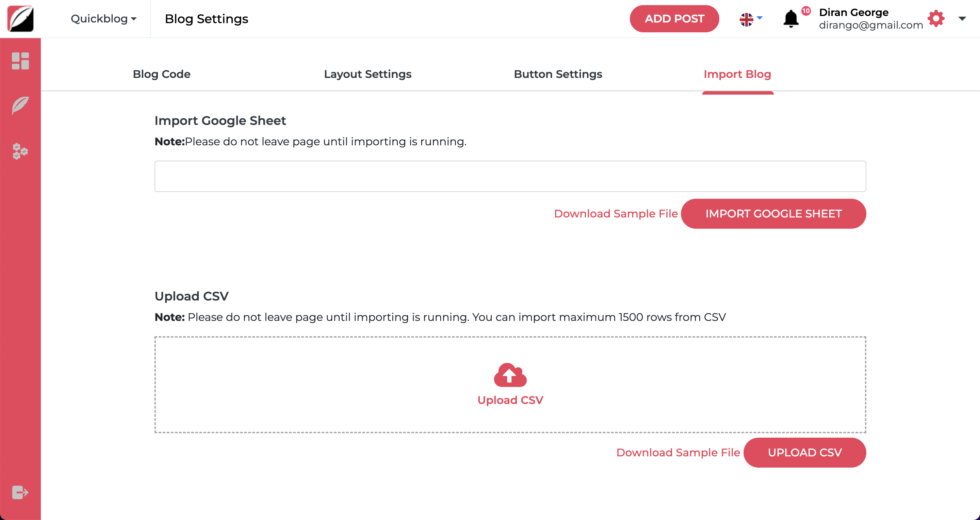Switch to the Blog Code tab

[x=161, y=74]
